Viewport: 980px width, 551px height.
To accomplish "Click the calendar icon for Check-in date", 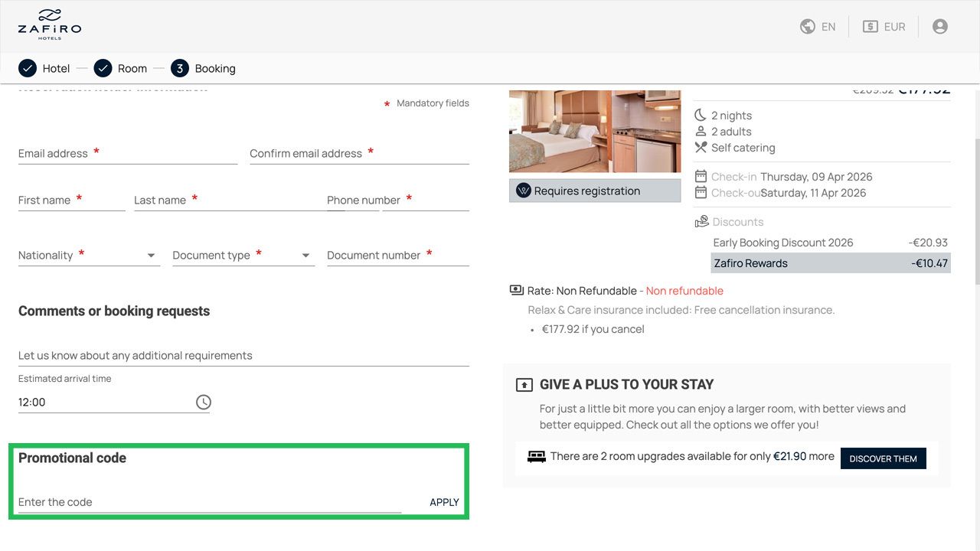I will 701,176.
